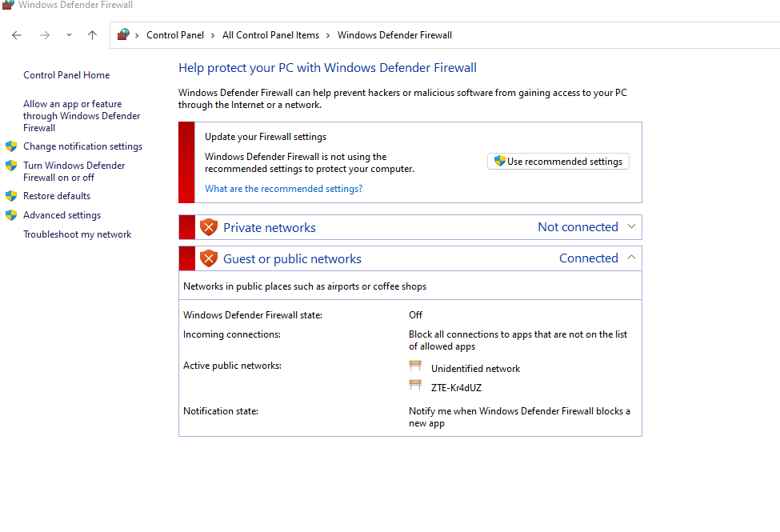Click Active public networks label
This screenshot has height=532, width=780.
tap(232, 366)
